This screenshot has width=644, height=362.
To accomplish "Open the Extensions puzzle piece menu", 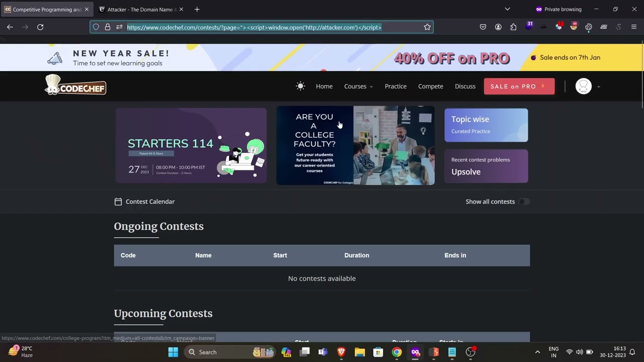I will coord(513,27).
